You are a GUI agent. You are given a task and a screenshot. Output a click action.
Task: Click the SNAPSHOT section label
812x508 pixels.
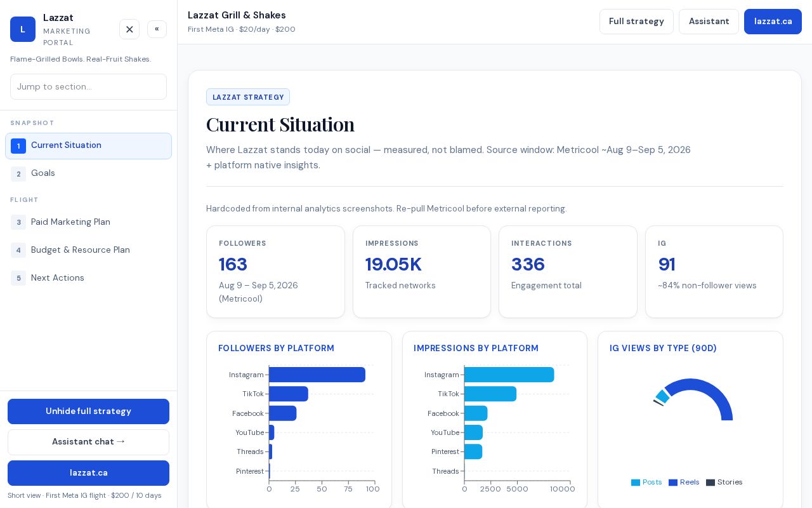click(x=32, y=123)
